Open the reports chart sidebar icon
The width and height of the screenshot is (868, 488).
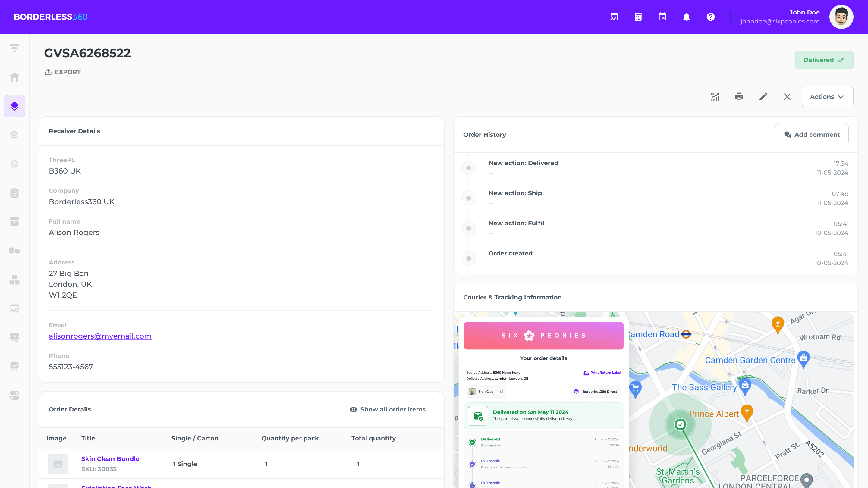pyautogui.click(x=14, y=309)
